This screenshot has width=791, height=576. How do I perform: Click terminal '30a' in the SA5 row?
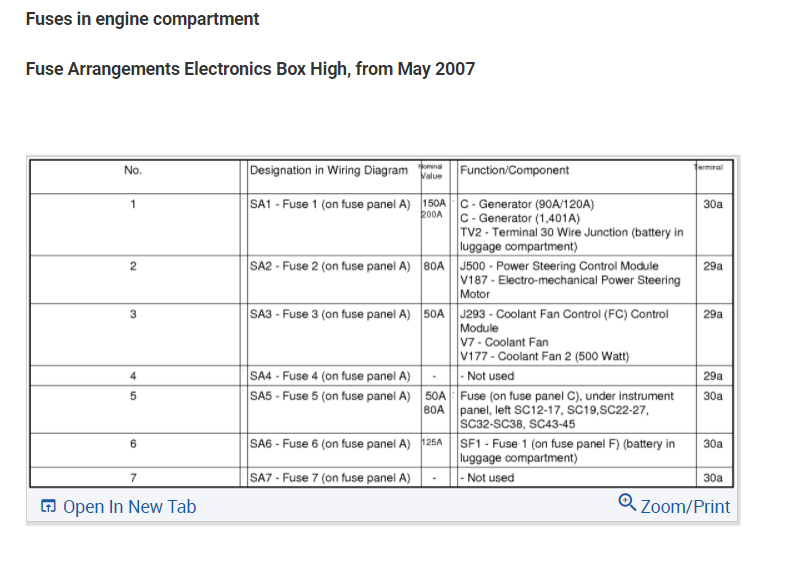(713, 396)
